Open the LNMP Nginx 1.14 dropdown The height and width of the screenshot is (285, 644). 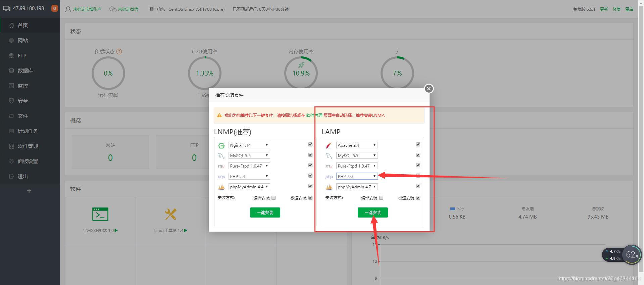click(249, 145)
